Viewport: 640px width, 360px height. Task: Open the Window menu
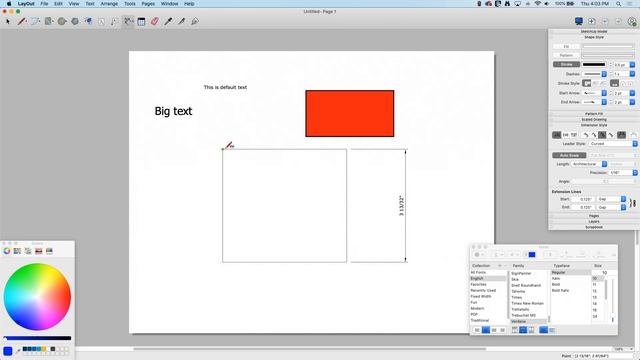coord(169,4)
